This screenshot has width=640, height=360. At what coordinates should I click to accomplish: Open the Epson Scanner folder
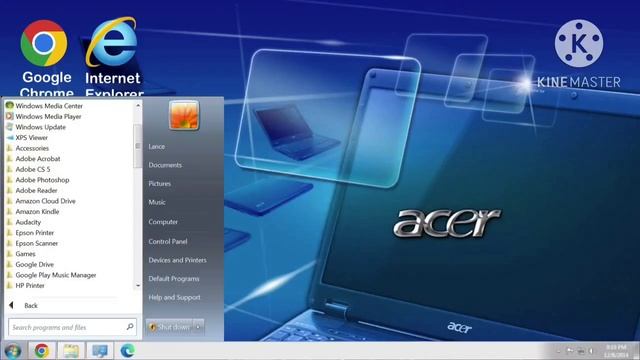[x=33, y=243]
